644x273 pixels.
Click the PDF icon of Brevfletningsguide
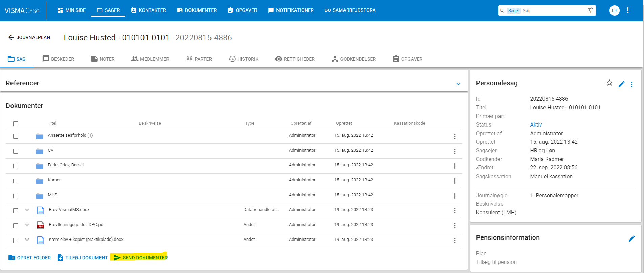click(41, 225)
